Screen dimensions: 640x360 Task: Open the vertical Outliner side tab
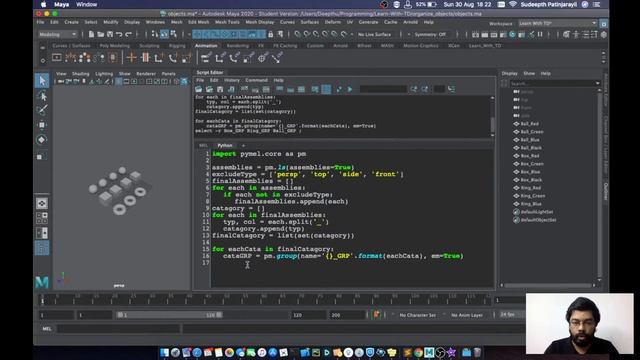[605, 191]
